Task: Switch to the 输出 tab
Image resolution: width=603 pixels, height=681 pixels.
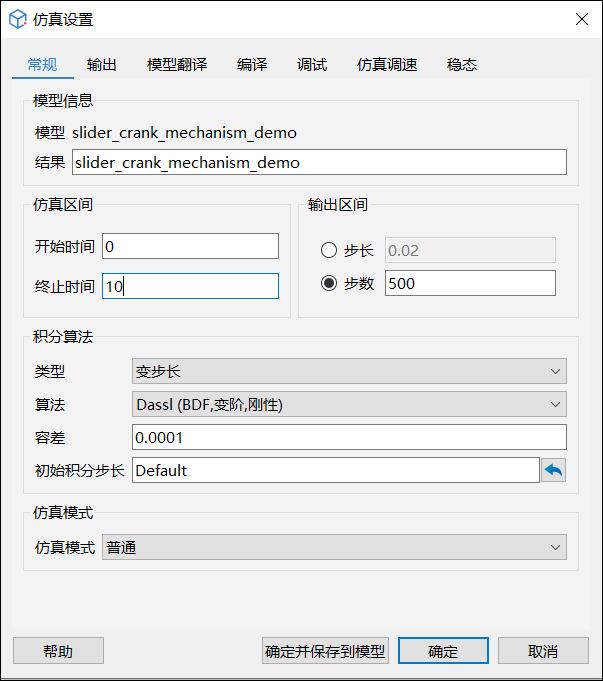Action: pos(102,65)
